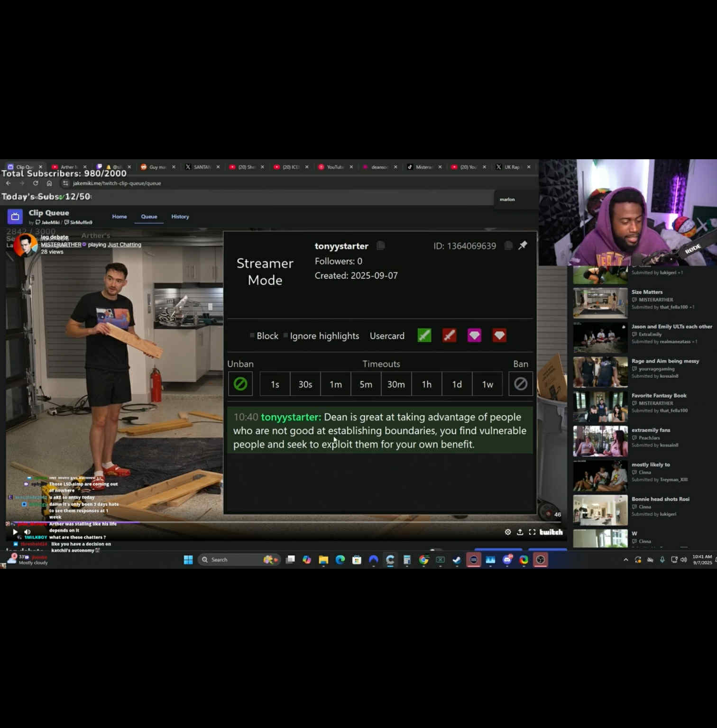Apply a 1h timeout
This screenshot has width=717, height=728.
427,384
